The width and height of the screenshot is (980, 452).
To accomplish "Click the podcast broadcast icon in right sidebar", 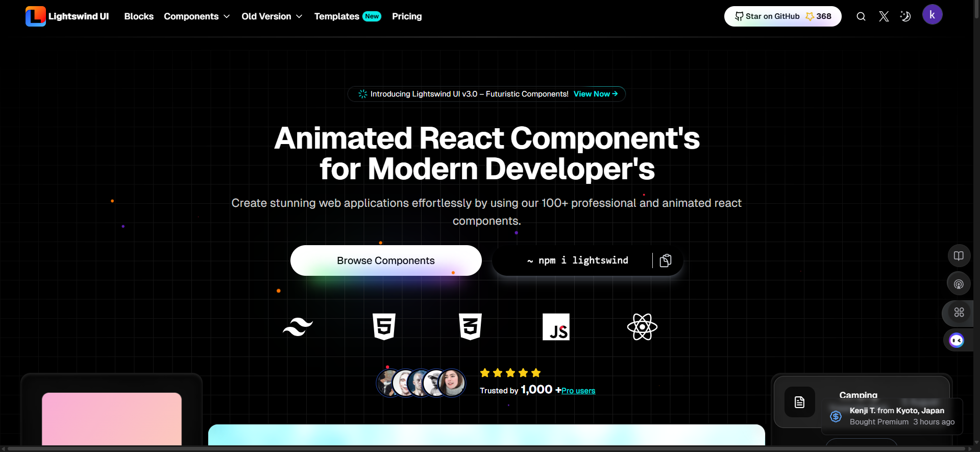I will tap(959, 284).
